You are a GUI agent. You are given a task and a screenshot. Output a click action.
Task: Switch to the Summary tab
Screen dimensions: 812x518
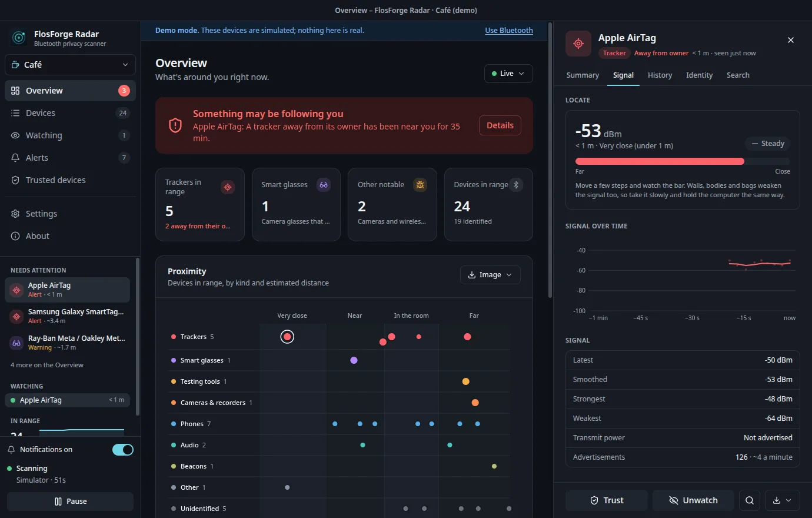point(583,75)
